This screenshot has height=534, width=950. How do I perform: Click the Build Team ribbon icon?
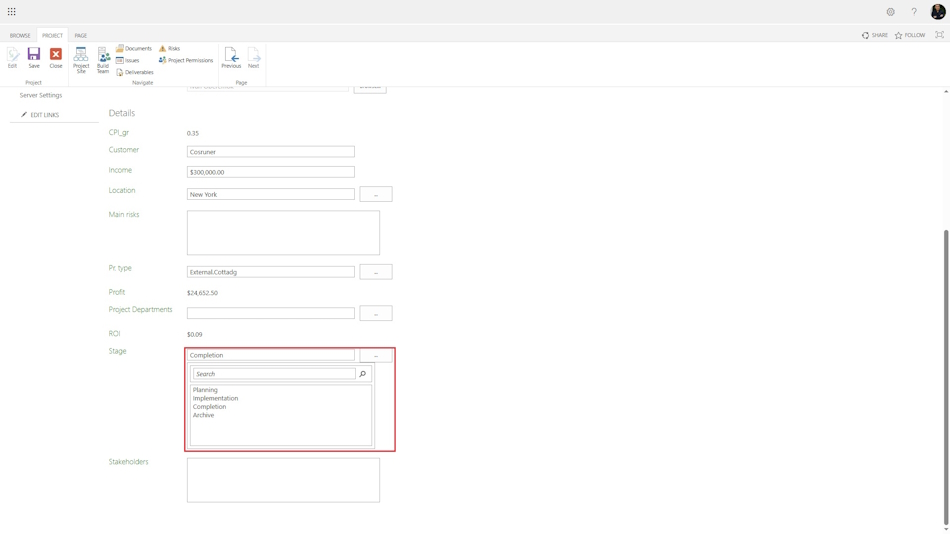[x=103, y=60]
